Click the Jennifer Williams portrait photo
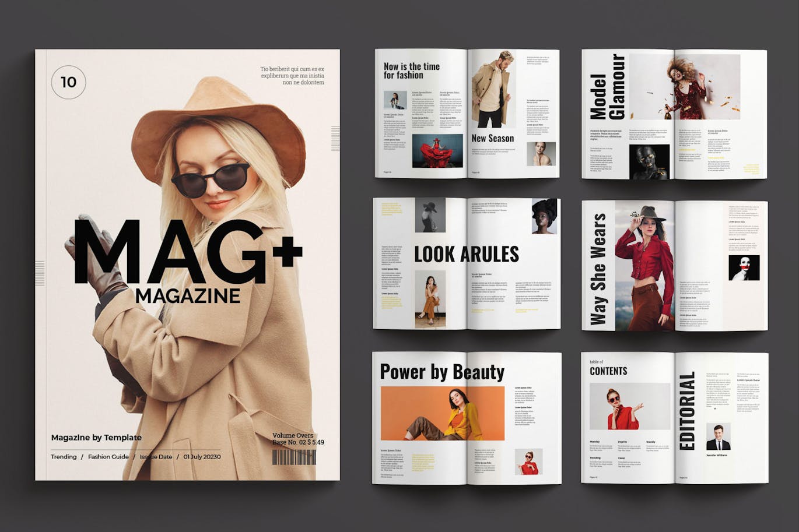Screen dimensions: 799x532 pyautogui.click(x=718, y=436)
